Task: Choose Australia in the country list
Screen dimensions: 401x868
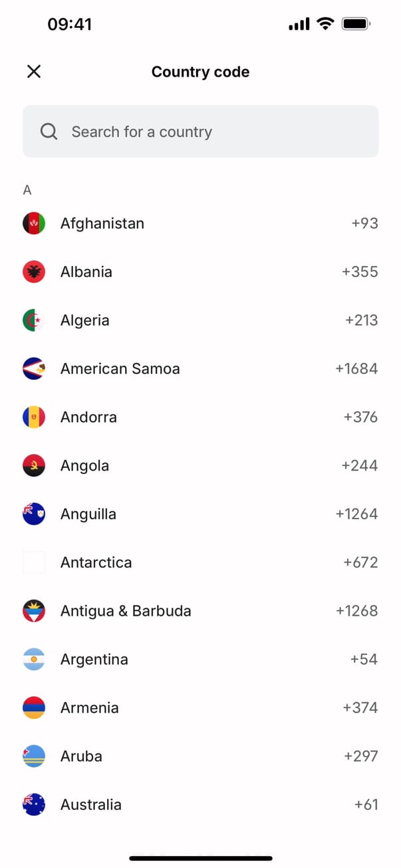Action: [91, 805]
